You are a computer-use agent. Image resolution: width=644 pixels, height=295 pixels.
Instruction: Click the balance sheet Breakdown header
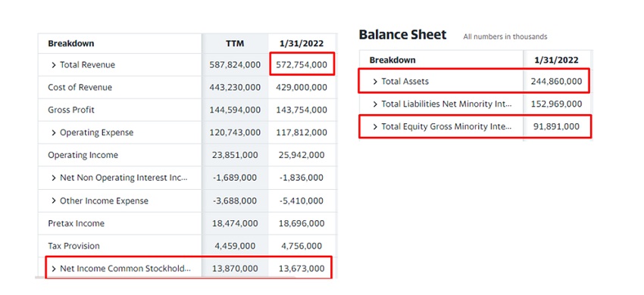(392, 61)
